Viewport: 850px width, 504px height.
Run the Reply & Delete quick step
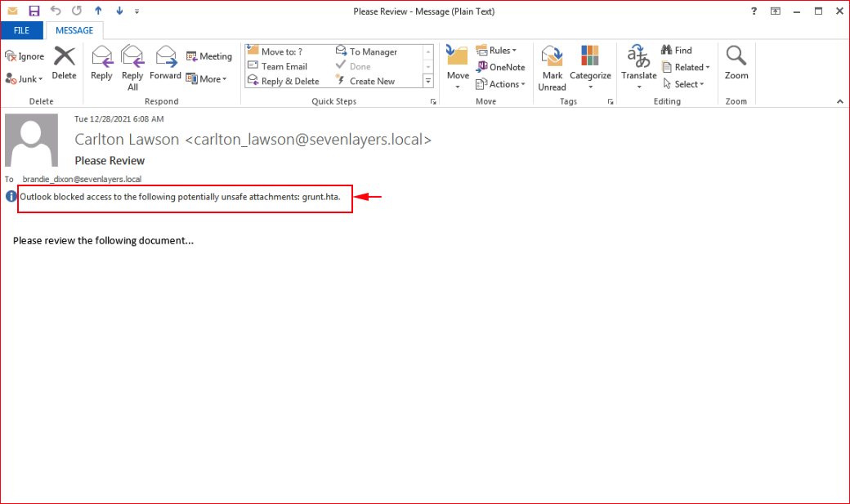(284, 82)
